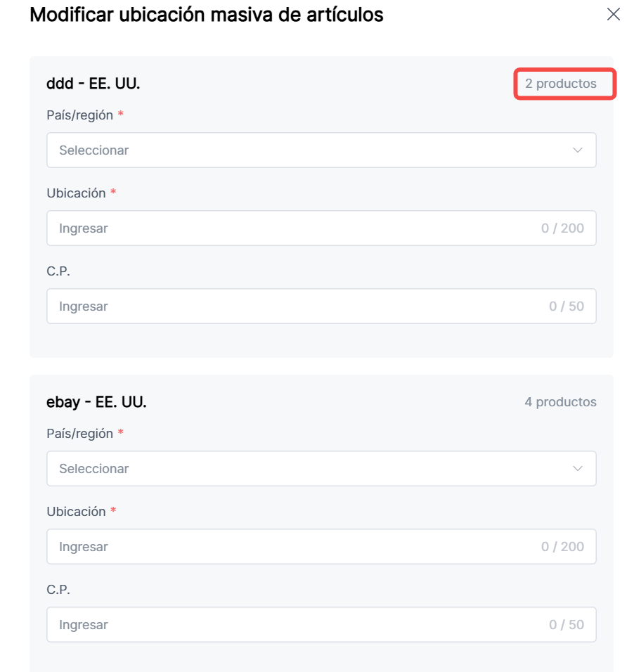634x672 pixels.
Task: Click the "4 productos" count label
Action: pyautogui.click(x=560, y=402)
